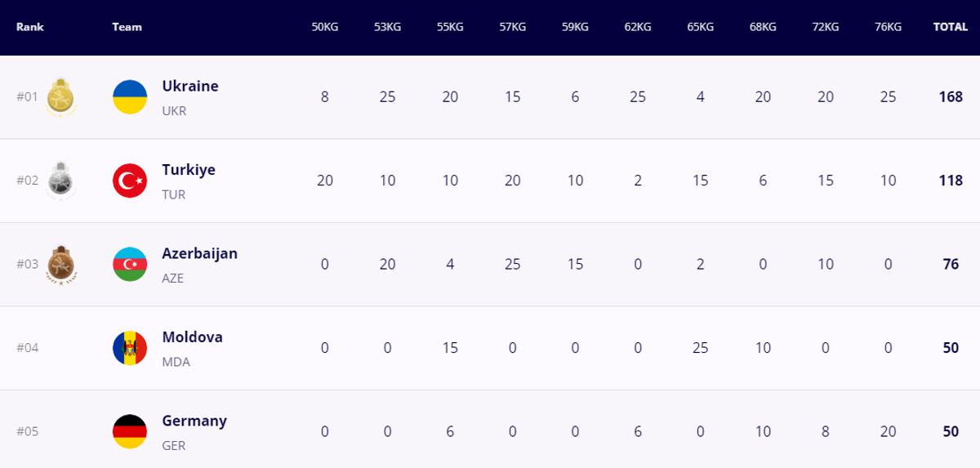Open the Ukraine team name link
This screenshot has height=468, width=980.
click(190, 87)
